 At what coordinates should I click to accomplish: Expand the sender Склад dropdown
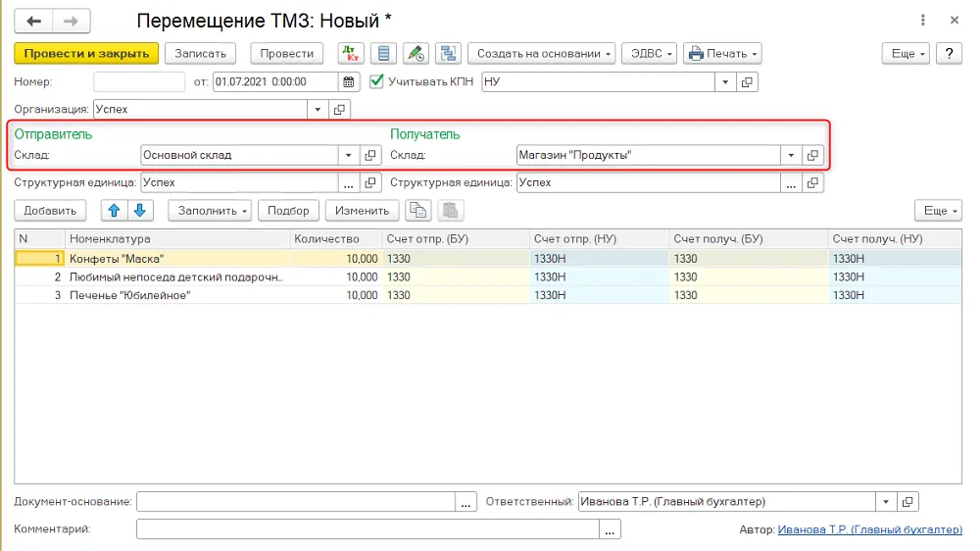[x=349, y=155]
